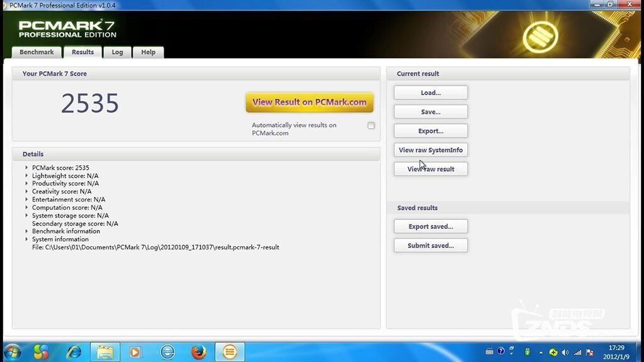Expand the Creativity score row
This screenshot has width=644, height=362.
pos(26,191)
